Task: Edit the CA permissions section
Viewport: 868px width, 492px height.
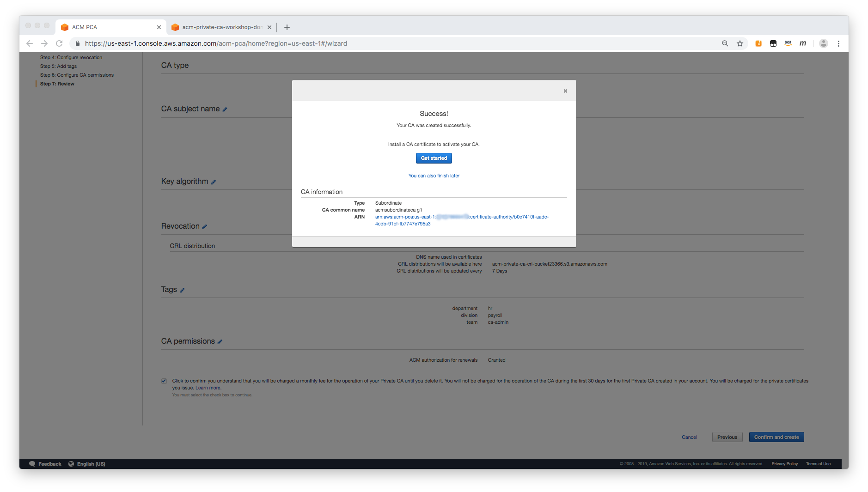Action: pos(220,341)
